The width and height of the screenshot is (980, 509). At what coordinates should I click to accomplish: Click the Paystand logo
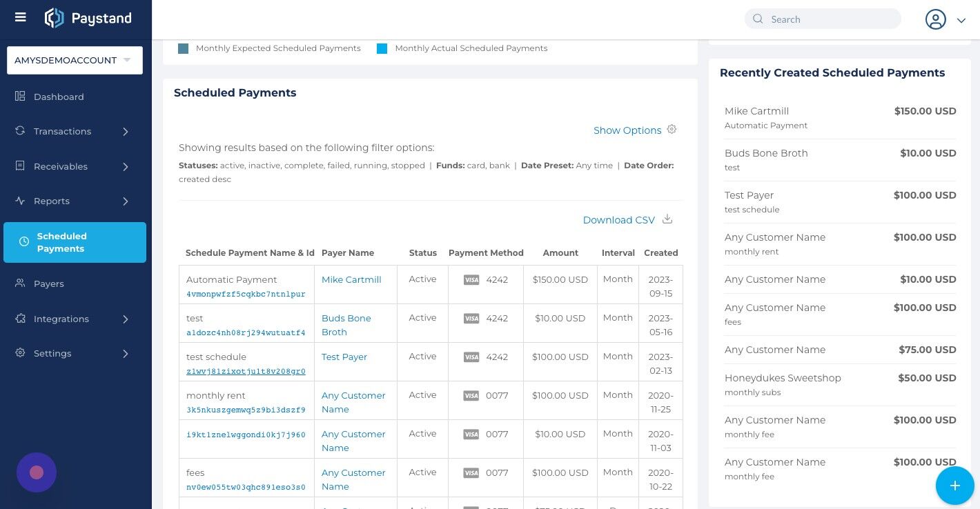[x=88, y=19]
